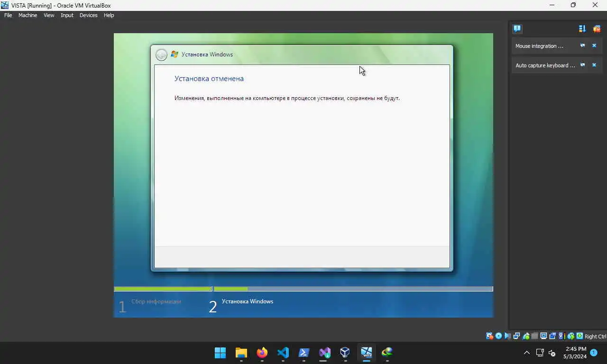
Task: Open the Windows Start menu
Action: 220,353
